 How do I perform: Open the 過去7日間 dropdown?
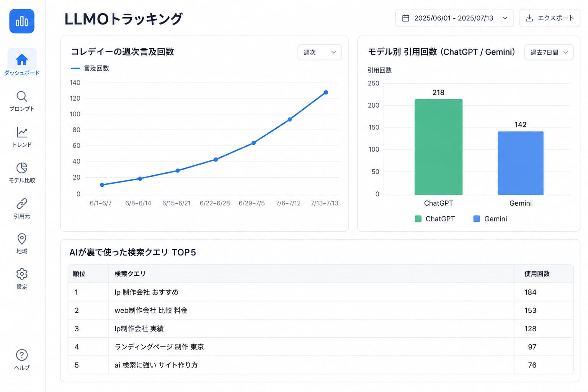[549, 52]
